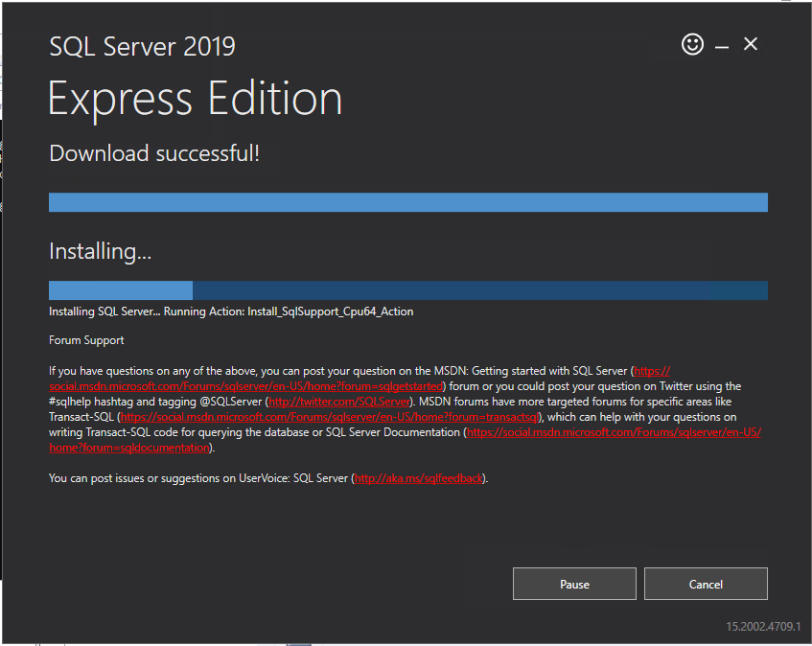The width and height of the screenshot is (812, 646).
Task: Pause the SQL Server installation
Action: click(574, 584)
